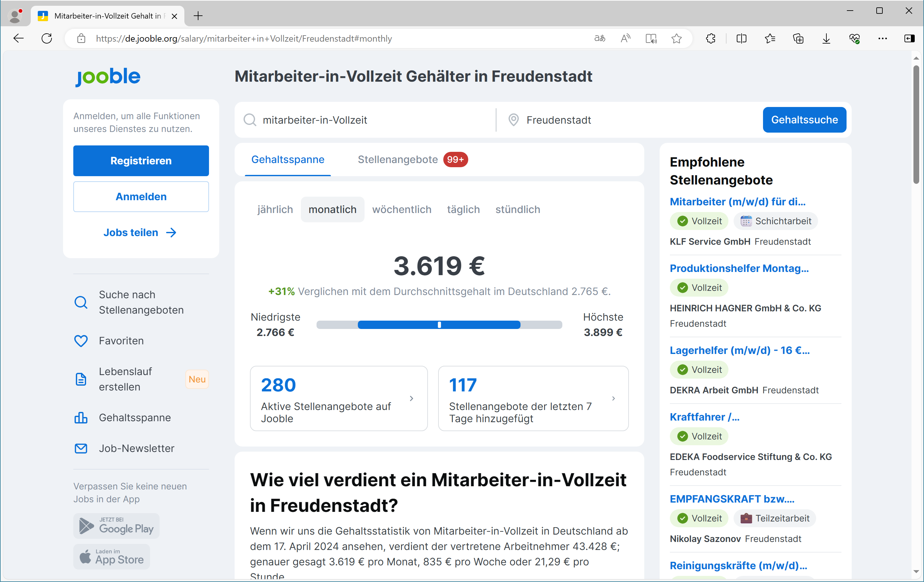Click the 3.619 € average salary value
The width and height of the screenshot is (924, 582).
[439, 266]
